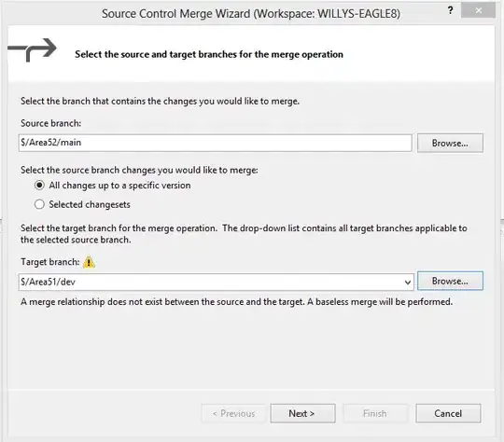This screenshot has width=504, height=442.
Task: Click the baseless merge warning message
Action: tap(236, 302)
